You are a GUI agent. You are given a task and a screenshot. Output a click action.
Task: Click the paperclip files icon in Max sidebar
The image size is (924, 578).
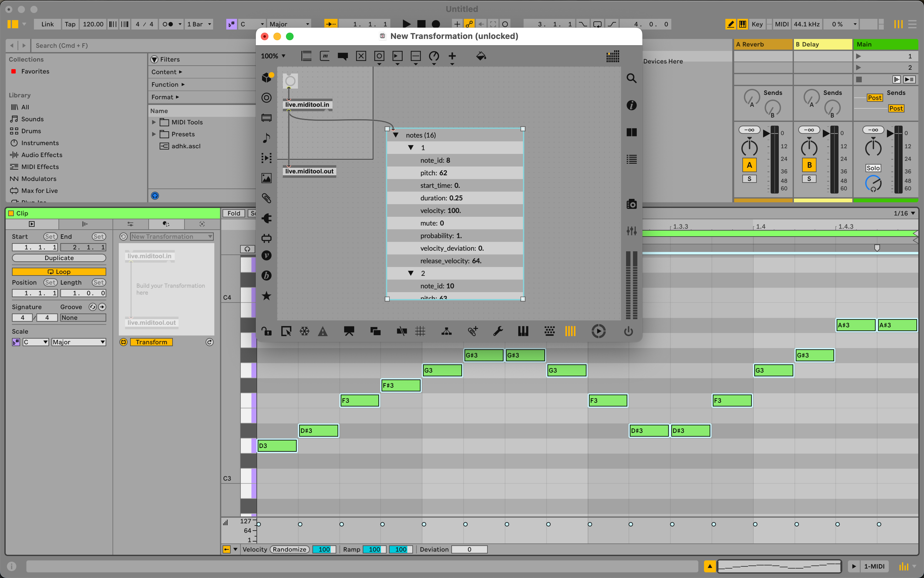pos(267,198)
